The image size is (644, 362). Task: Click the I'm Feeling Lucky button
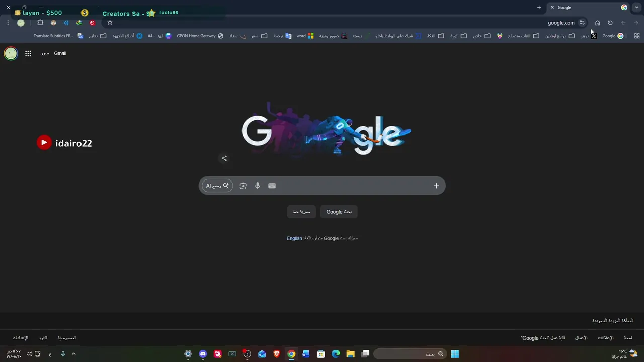point(301,212)
